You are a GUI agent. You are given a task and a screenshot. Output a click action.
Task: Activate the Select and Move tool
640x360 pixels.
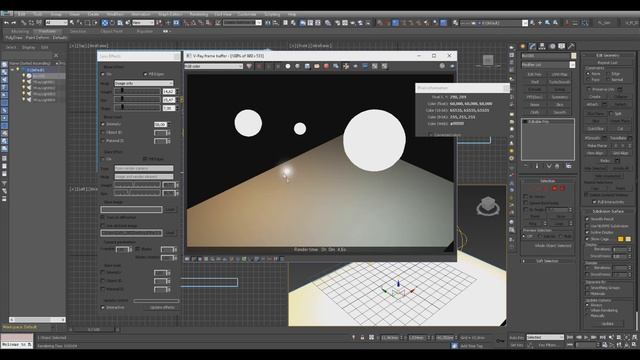(105, 23)
